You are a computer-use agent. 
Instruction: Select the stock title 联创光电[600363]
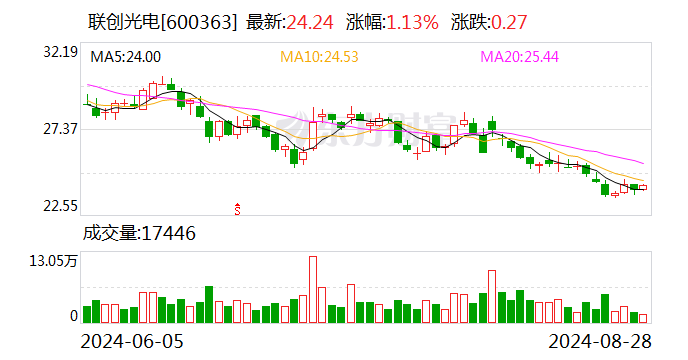pyautogui.click(x=163, y=22)
